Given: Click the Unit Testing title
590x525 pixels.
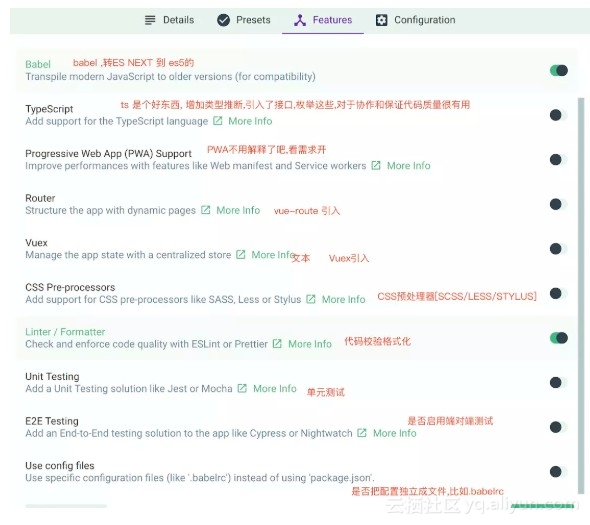Looking at the screenshot, I should pos(52,376).
